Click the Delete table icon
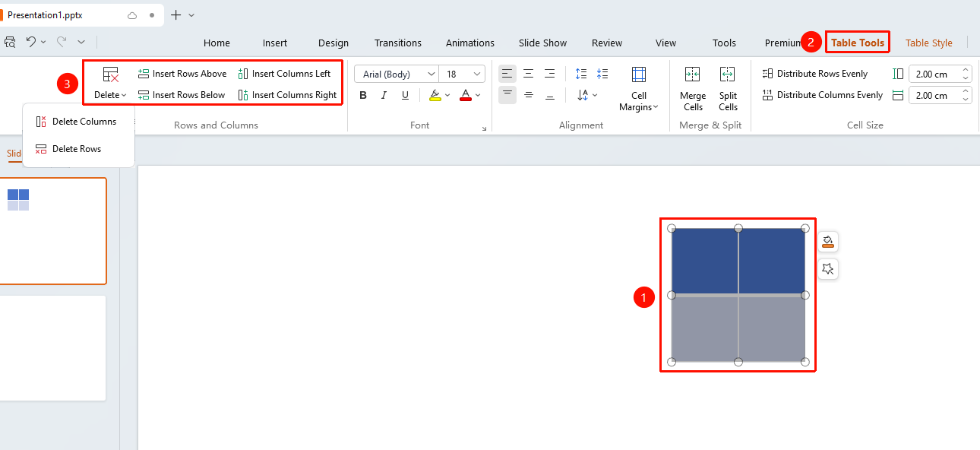Screen dimensions: 980x450 pos(111,74)
